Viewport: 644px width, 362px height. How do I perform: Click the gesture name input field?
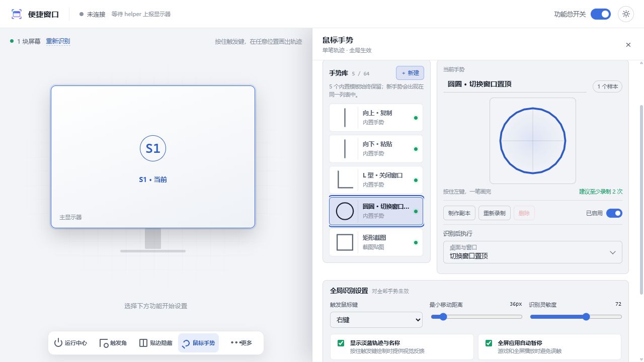[515, 84]
